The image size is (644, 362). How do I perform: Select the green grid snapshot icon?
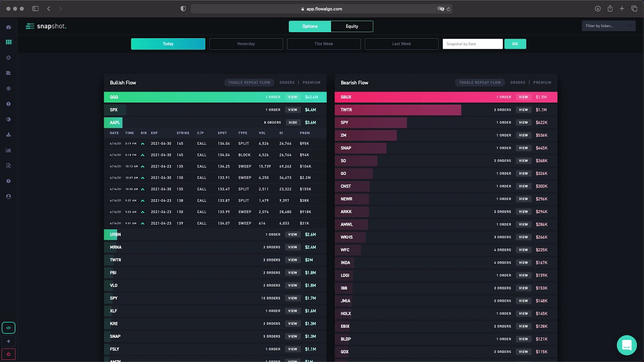pyautogui.click(x=9, y=42)
